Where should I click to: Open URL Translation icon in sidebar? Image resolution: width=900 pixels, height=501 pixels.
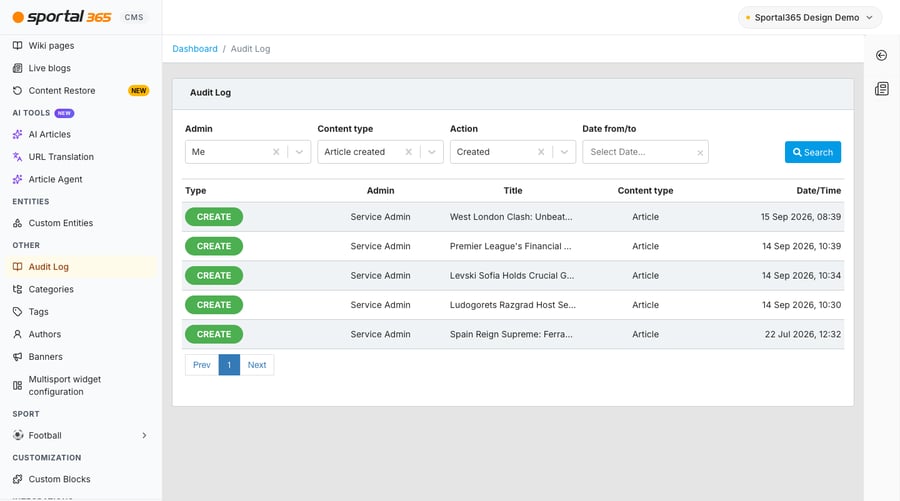[x=18, y=157]
